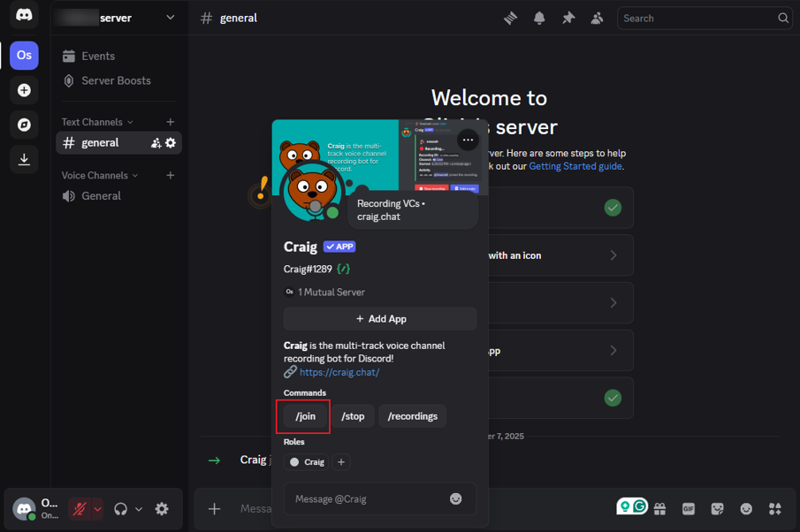Unmute the microphone
The image size is (800, 532).
(80, 509)
